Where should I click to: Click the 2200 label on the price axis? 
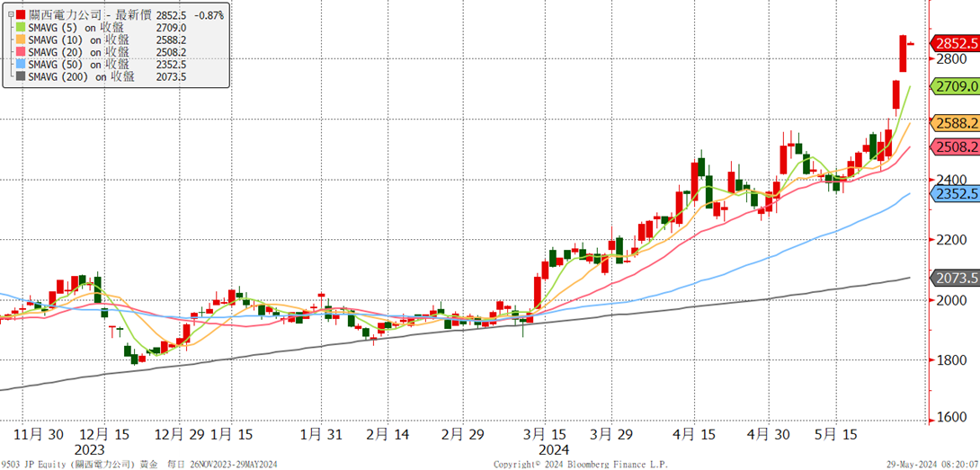click(x=952, y=239)
